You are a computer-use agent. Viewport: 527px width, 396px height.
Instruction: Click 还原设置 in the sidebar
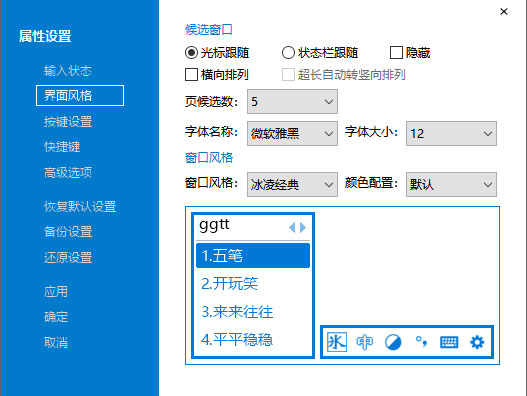point(68,258)
